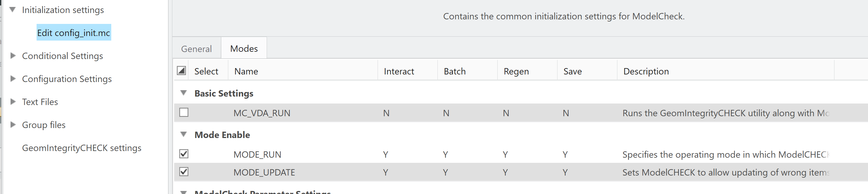Open GeomIntegrityCHECK settings

pos(82,147)
